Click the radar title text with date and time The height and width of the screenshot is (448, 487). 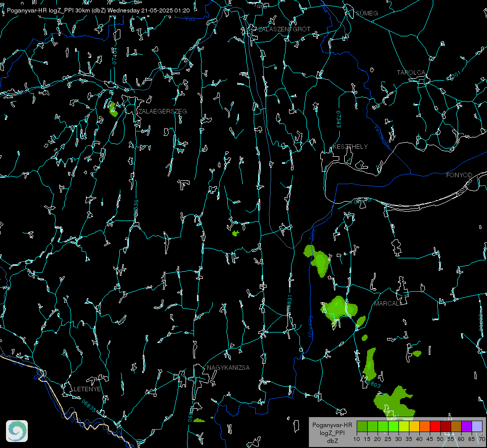click(x=98, y=10)
